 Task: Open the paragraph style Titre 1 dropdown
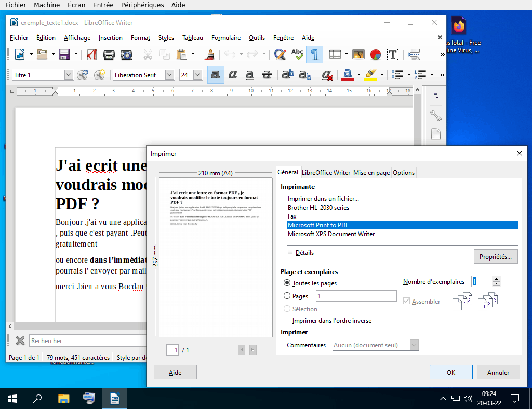click(69, 75)
